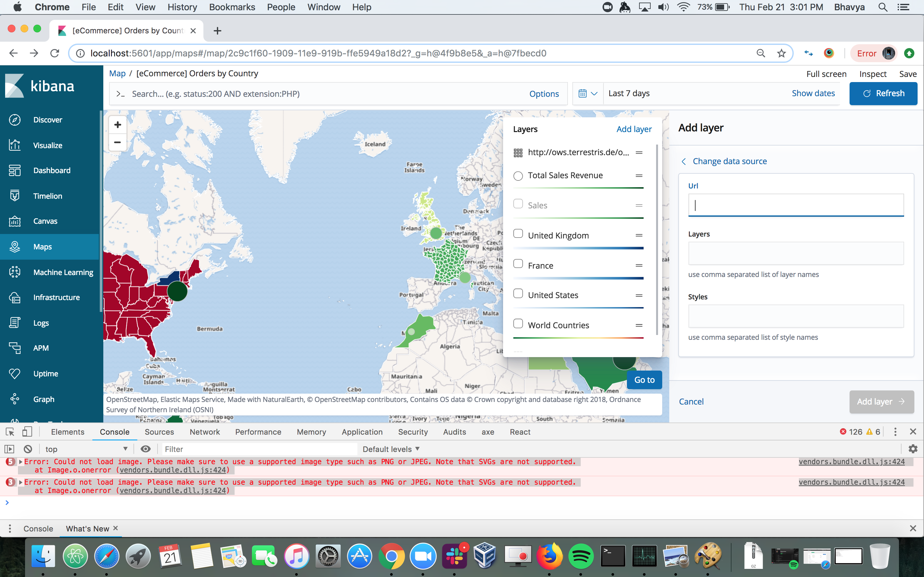Open the Dashboard panel

coord(52,170)
